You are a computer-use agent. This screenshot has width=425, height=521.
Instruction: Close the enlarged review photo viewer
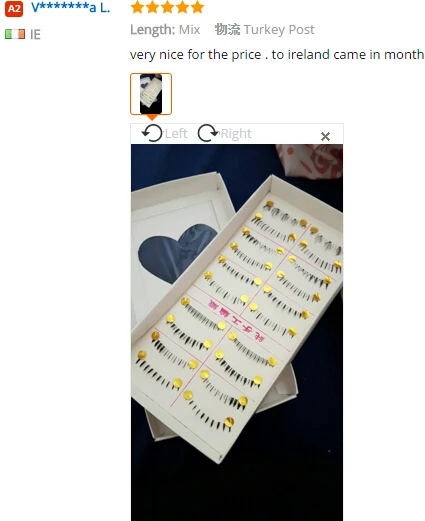pyautogui.click(x=325, y=136)
